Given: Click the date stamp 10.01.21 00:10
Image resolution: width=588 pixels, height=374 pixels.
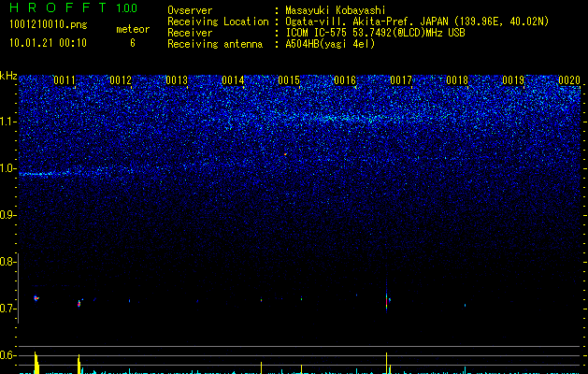Looking at the screenshot, I should pyautogui.click(x=48, y=43).
